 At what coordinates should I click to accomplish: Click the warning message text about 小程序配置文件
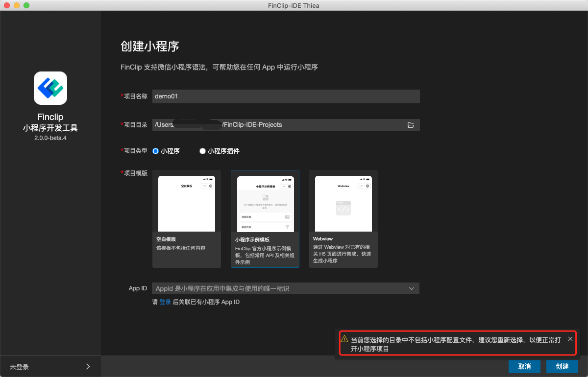(x=456, y=344)
